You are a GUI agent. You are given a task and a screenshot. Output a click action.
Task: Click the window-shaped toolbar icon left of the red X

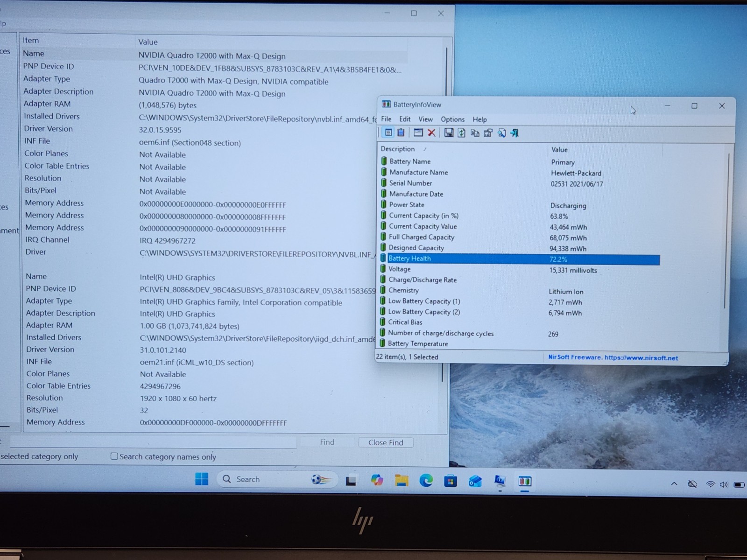(418, 133)
